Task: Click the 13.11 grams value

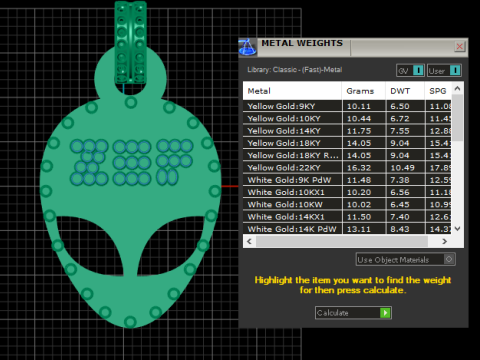Action: click(359, 229)
